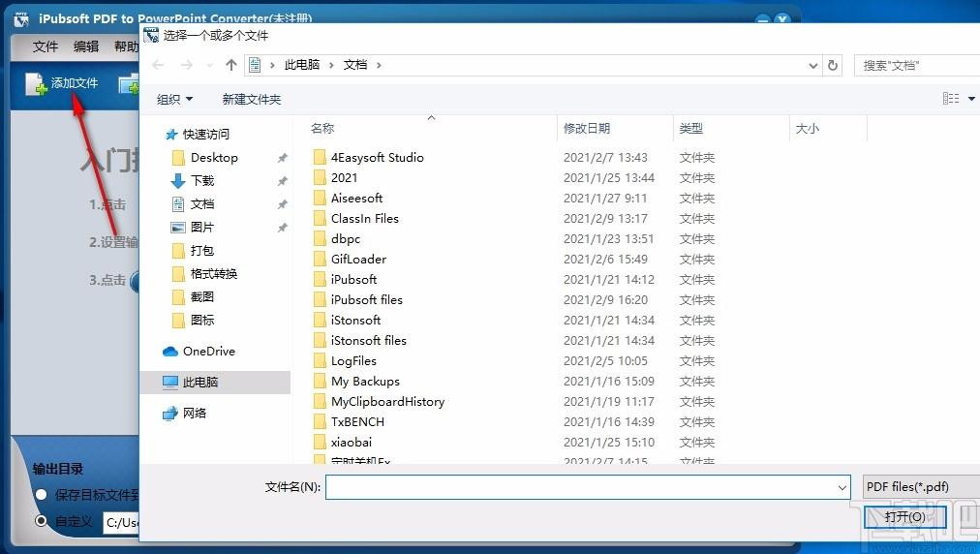Click the Add File icon in iPubsoft toolbar
The image size is (980, 554).
[36, 84]
